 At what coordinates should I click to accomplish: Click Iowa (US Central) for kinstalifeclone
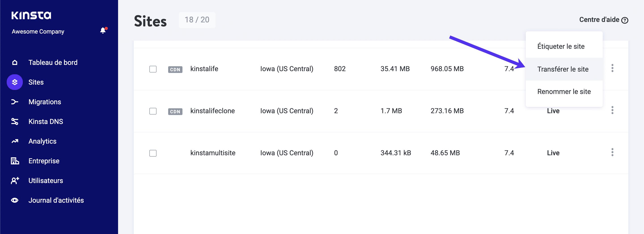point(287,111)
